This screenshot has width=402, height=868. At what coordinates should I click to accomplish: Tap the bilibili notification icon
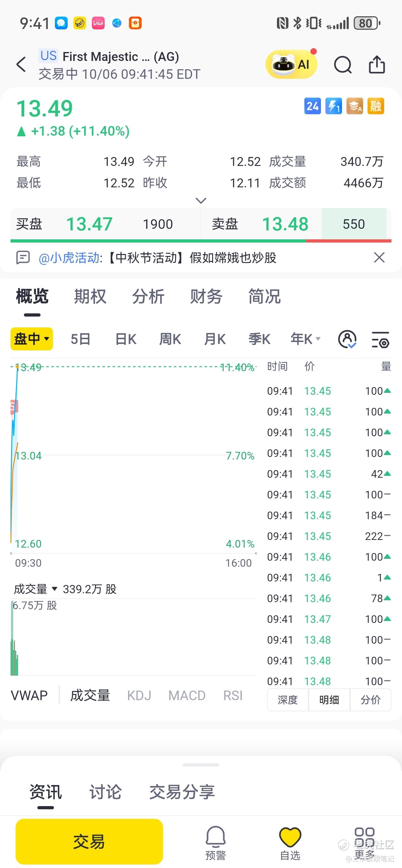(x=98, y=23)
